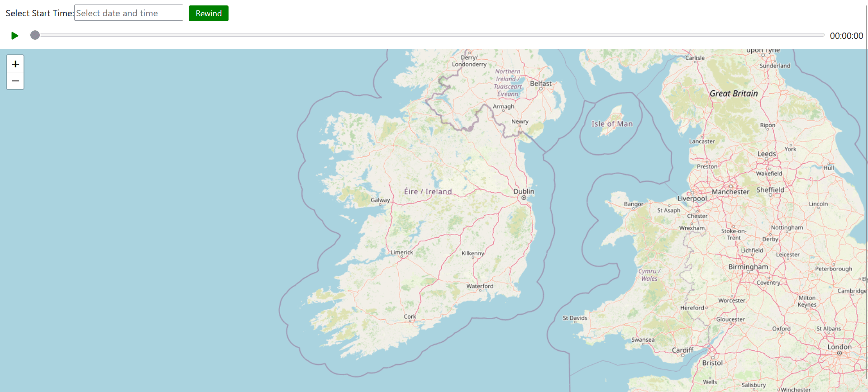Screen dimensions: 868x392
Task: Click the Limerick label
Action: pyautogui.click(x=402, y=252)
